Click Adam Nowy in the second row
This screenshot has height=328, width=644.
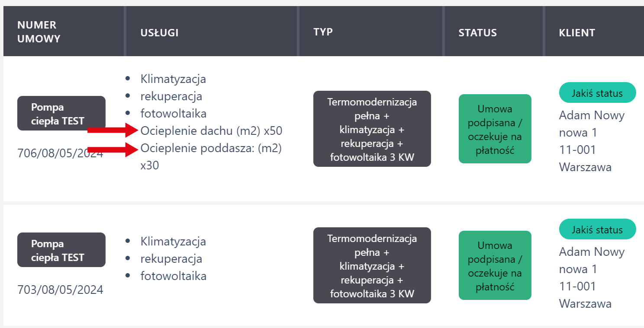pos(592,252)
